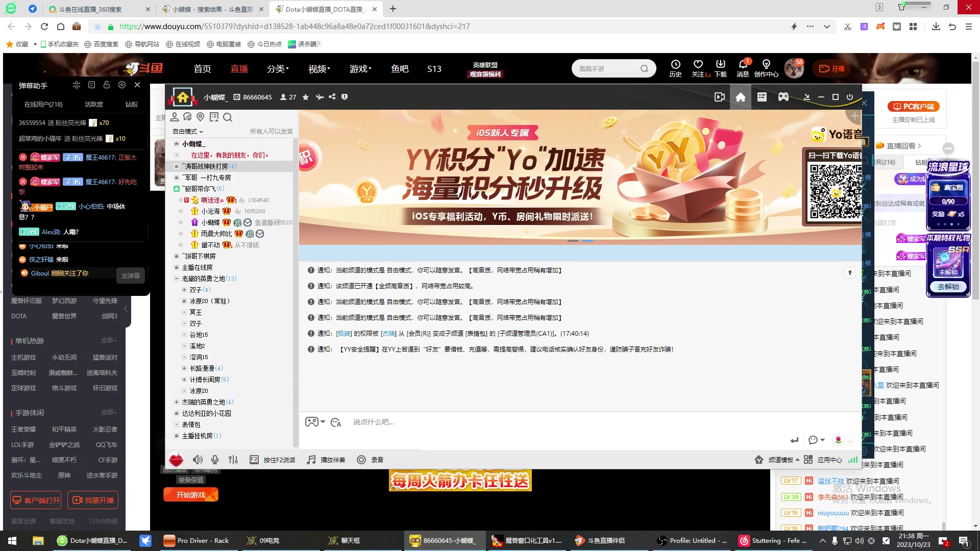Toggle the F2 push-to-talk mode
The width and height of the screenshot is (980, 551).
pyautogui.click(x=272, y=460)
